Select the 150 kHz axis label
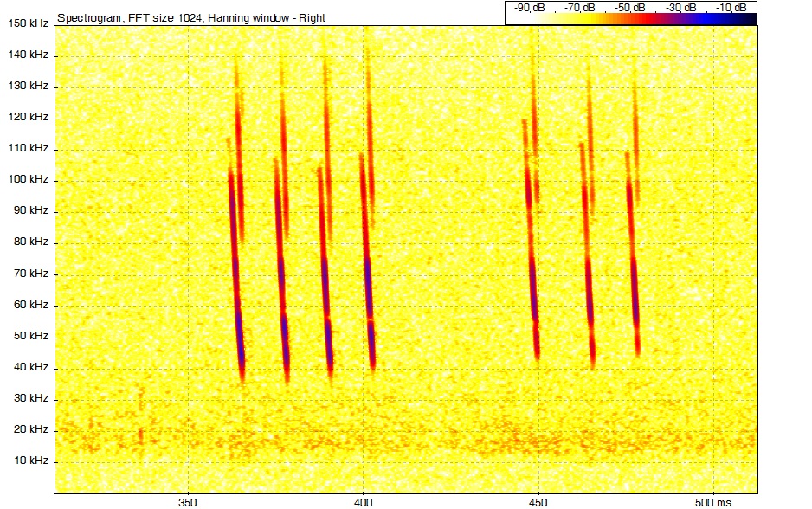The width and height of the screenshot is (812, 509). 28,23
